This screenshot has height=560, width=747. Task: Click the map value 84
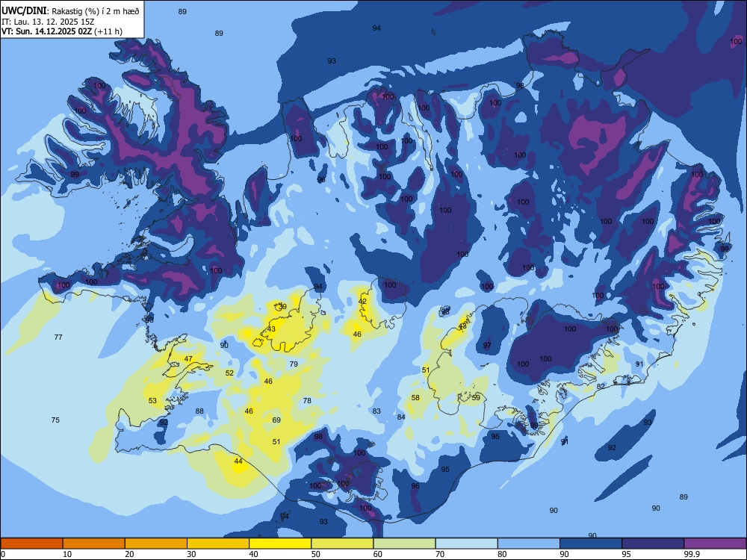click(401, 417)
